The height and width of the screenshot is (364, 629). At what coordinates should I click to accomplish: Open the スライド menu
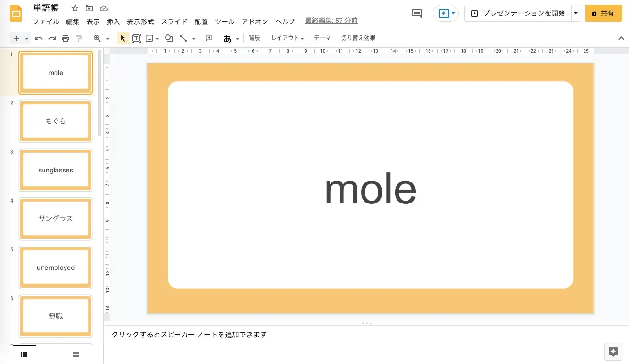point(174,21)
